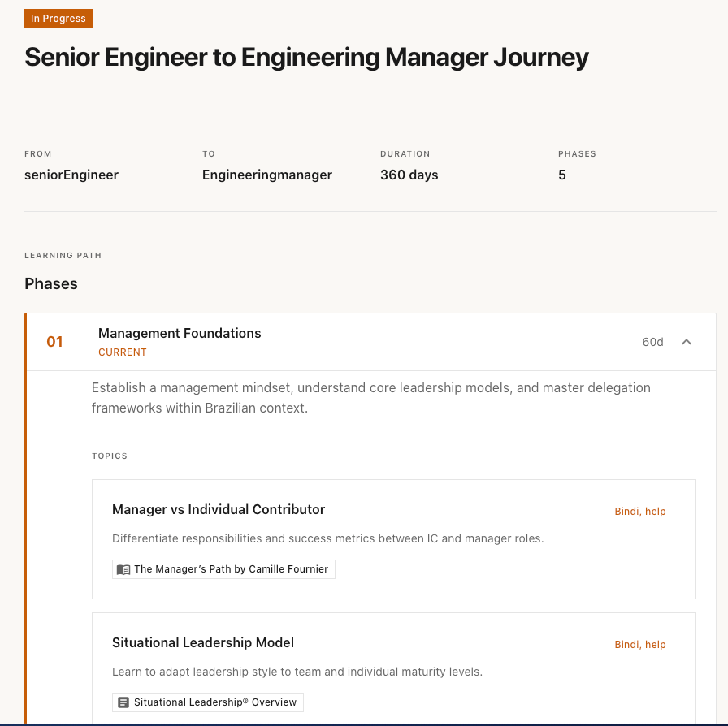Click "Bindi, help" on Manager vs Individual Contributor
Screen dimensions: 728x726
pyautogui.click(x=640, y=511)
